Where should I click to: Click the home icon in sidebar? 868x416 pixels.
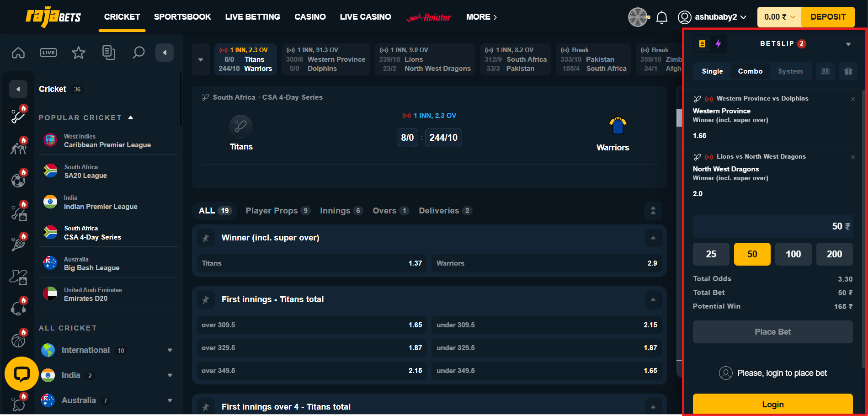click(x=18, y=53)
